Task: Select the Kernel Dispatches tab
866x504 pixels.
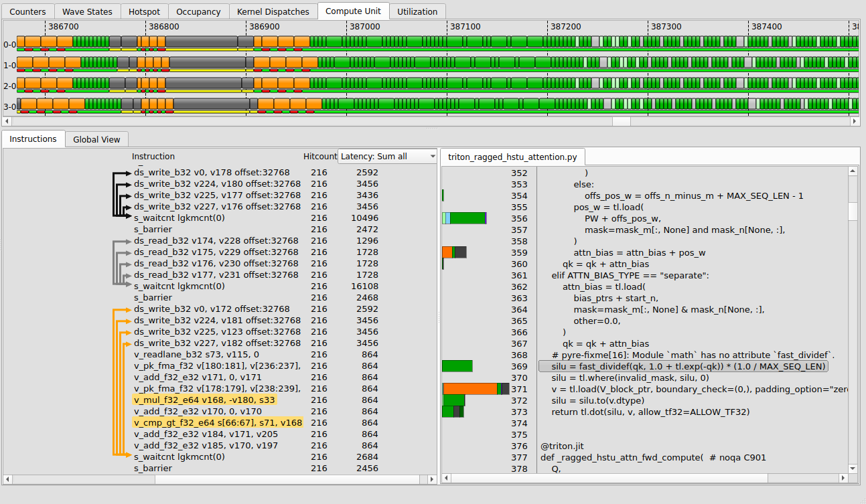Action: pyautogui.click(x=273, y=11)
